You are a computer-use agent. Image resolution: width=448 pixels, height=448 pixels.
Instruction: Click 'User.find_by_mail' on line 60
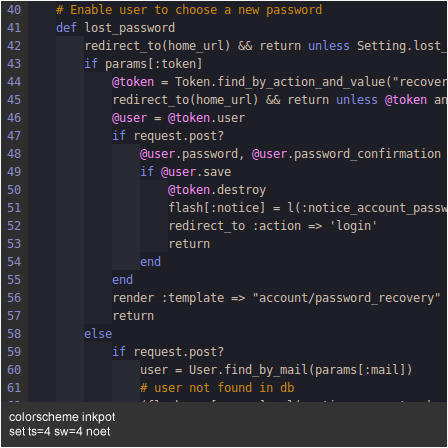click(248, 370)
